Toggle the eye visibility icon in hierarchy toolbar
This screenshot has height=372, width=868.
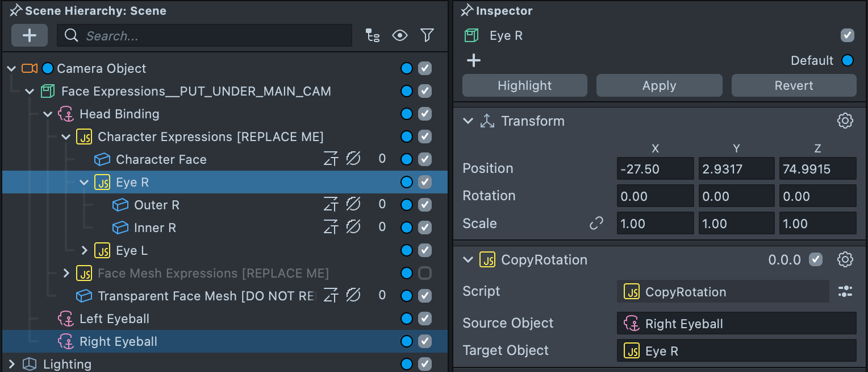pos(400,36)
